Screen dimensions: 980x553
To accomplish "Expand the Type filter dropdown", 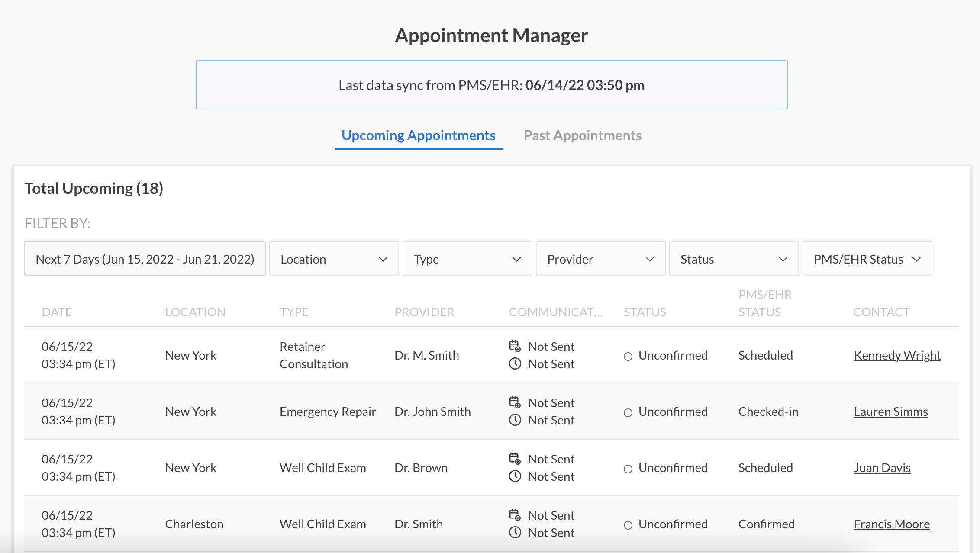I will (x=467, y=259).
